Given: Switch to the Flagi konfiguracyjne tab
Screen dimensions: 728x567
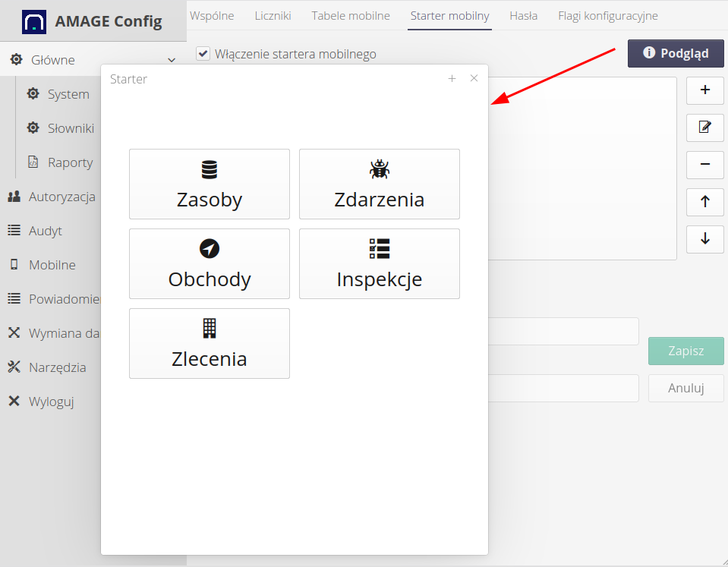Looking at the screenshot, I should [607, 16].
